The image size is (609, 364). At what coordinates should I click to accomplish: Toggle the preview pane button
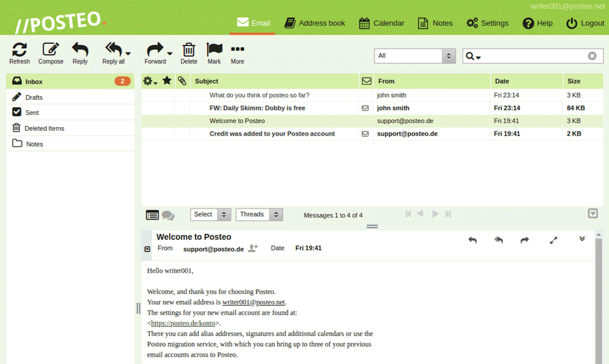click(593, 214)
